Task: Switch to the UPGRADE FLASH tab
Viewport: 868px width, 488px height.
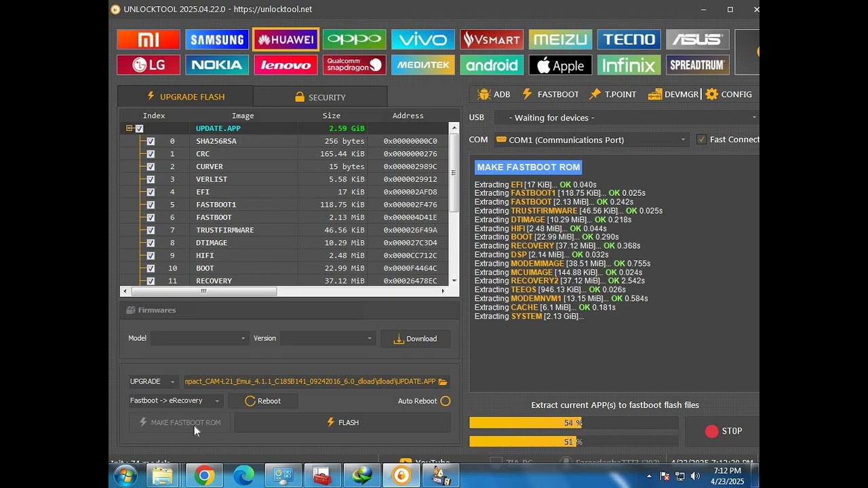Action: click(185, 97)
